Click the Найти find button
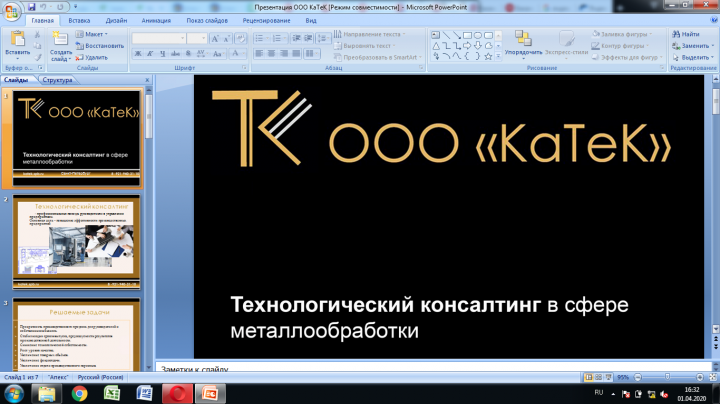720x404 pixels. click(x=686, y=34)
